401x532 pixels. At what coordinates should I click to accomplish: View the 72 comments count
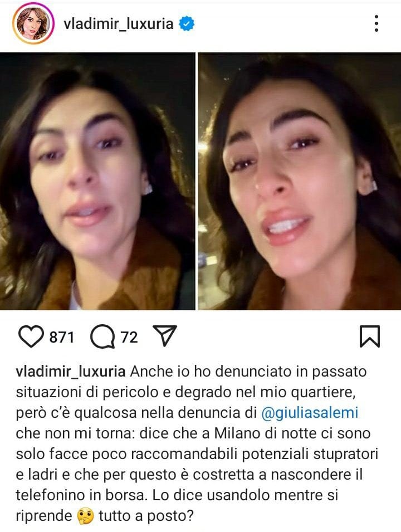129,337
